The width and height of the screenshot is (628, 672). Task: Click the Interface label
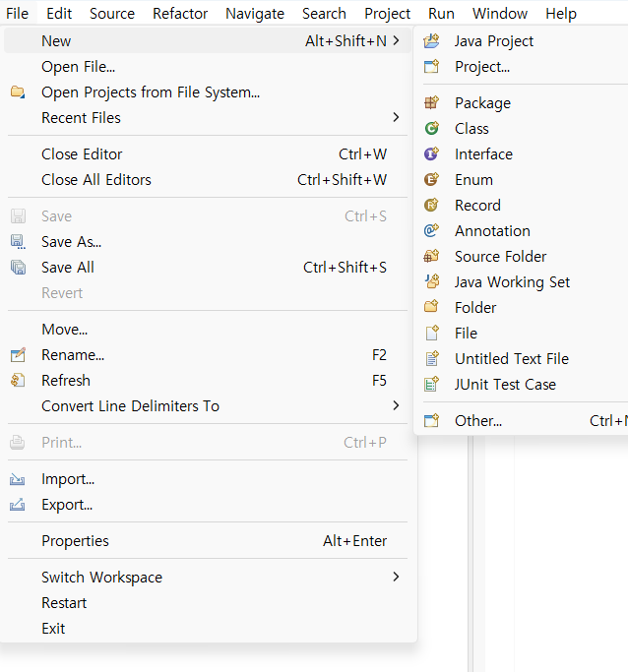tap(483, 154)
